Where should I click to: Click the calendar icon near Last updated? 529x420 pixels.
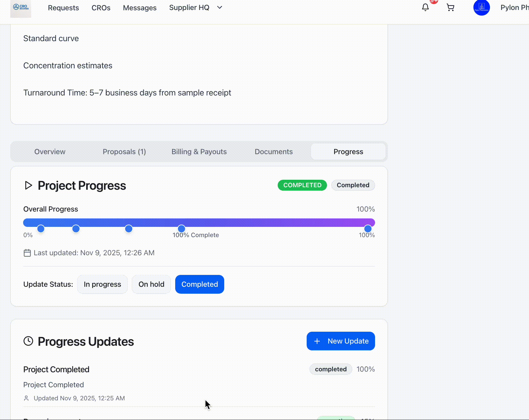pyautogui.click(x=27, y=253)
